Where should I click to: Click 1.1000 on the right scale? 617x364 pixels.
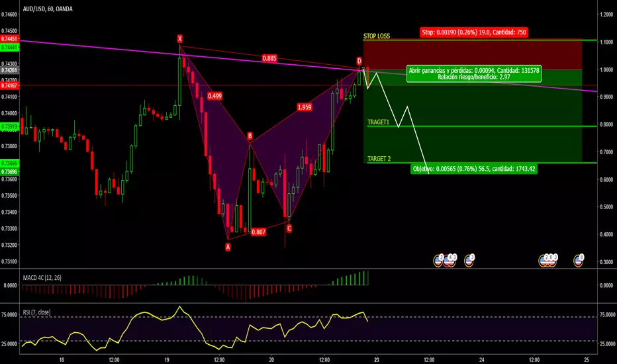[x=606, y=42]
